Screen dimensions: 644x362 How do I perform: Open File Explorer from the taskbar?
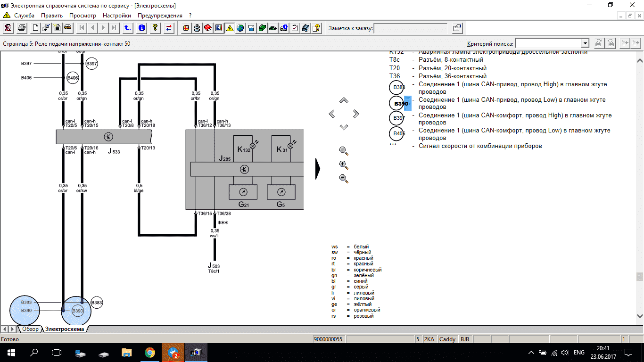(x=126, y=352)
